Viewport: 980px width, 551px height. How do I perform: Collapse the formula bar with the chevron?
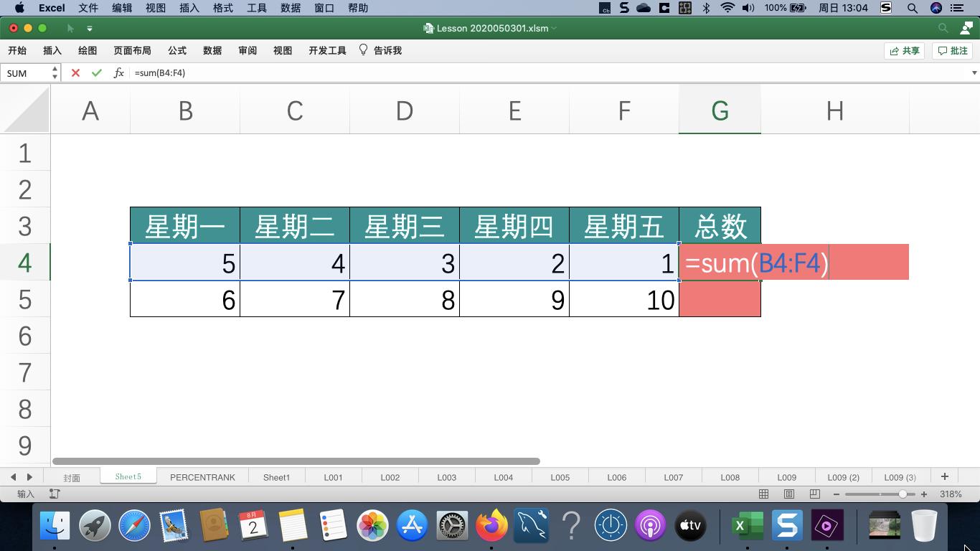[x=974, y=72]
